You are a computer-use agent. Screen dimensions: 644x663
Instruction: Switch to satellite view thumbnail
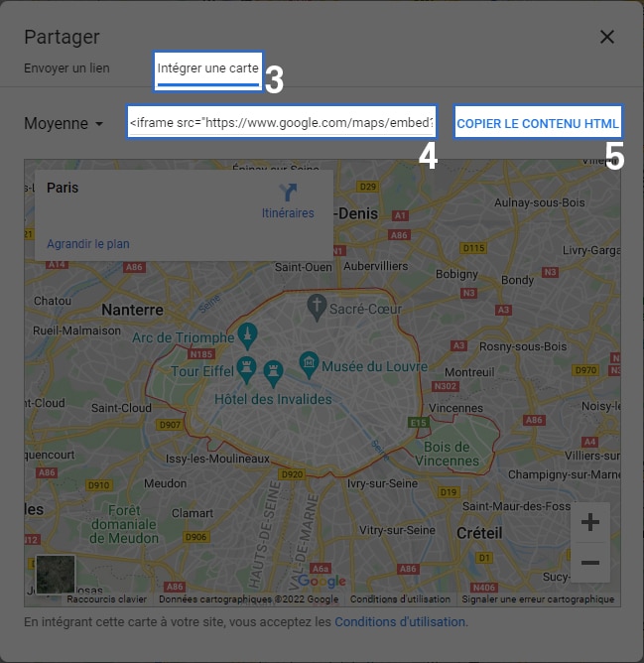[x=55, y=575]
